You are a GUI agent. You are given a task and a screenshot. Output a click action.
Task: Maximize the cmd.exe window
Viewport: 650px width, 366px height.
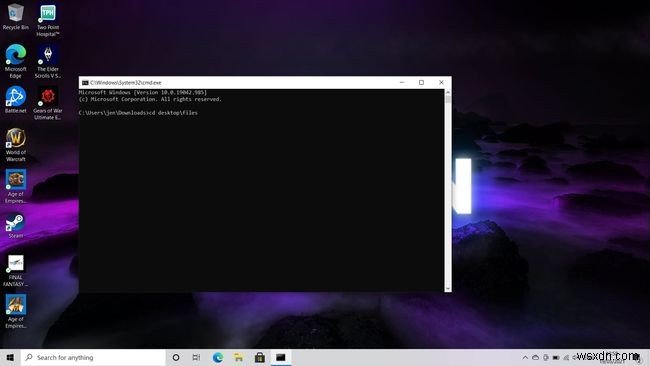click(x=422, y=82)
